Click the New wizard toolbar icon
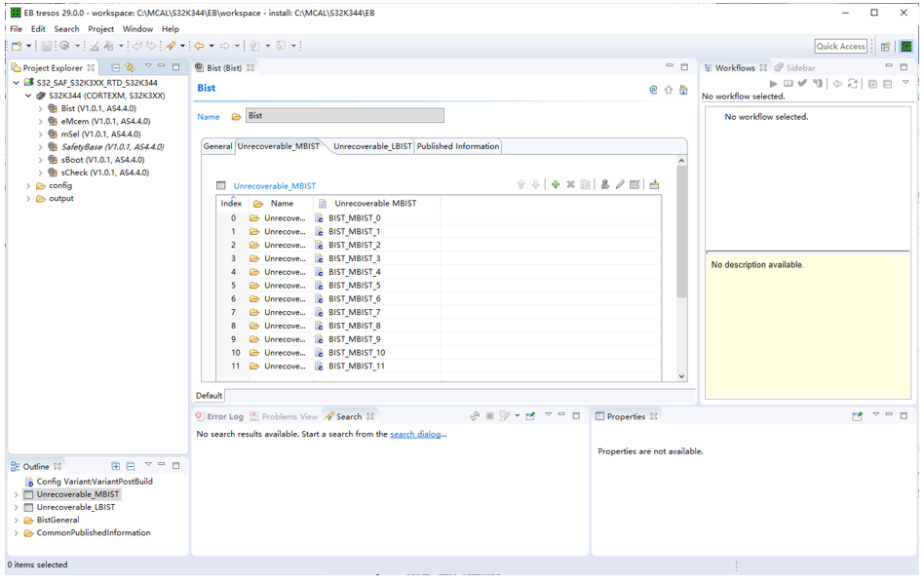Viewport: 924px width, 582px height. point(17,46)
